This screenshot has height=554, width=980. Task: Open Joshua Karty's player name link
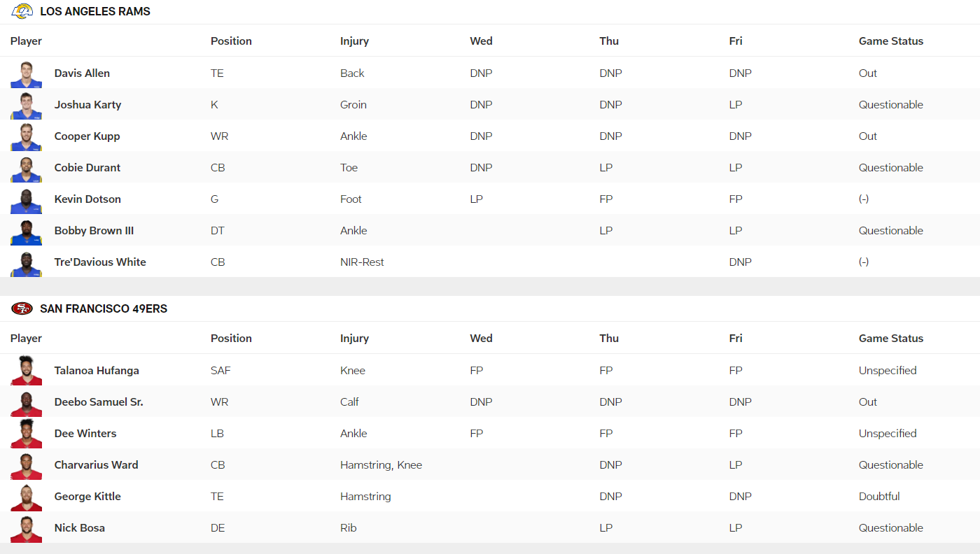click(87, 105)
